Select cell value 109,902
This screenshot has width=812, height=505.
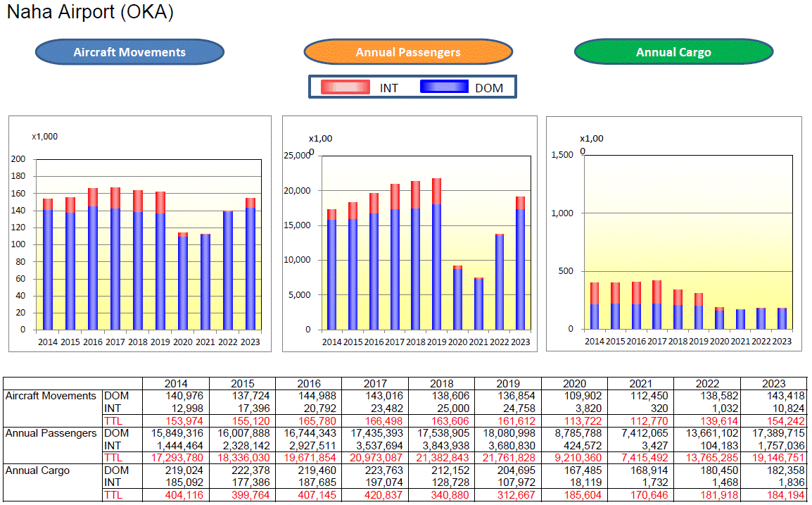[x=583, y=396]
